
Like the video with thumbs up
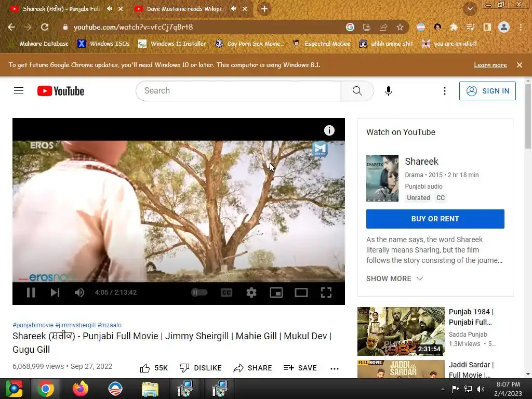pos(154,368)
